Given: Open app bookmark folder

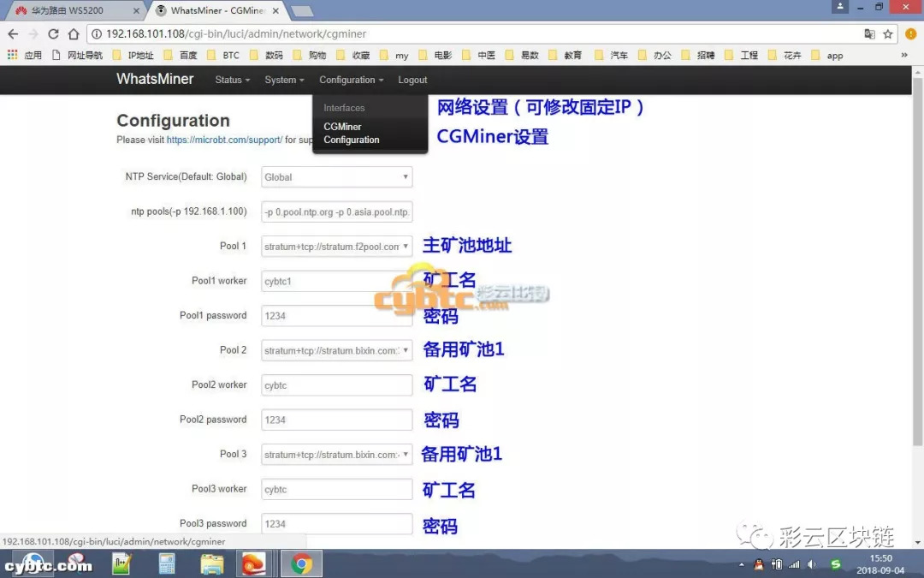Looking at the screenshot, I should (x=827, y=55).
